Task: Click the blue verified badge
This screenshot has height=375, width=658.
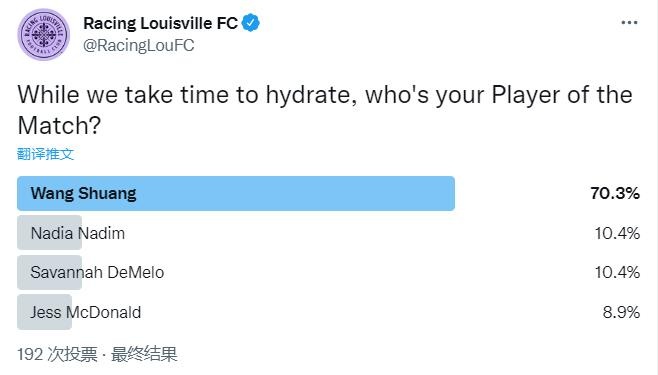Action: (x=251, y=23)
